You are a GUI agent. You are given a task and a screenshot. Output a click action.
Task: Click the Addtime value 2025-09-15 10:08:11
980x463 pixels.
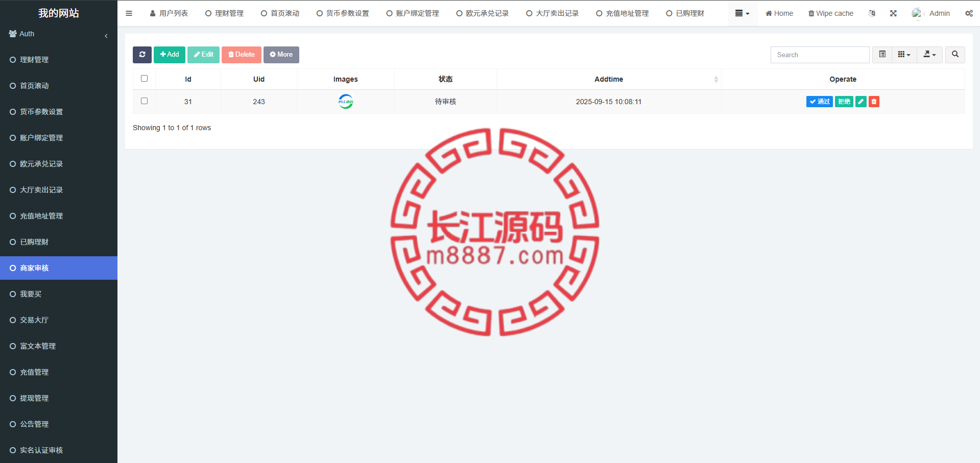point(609,102)
